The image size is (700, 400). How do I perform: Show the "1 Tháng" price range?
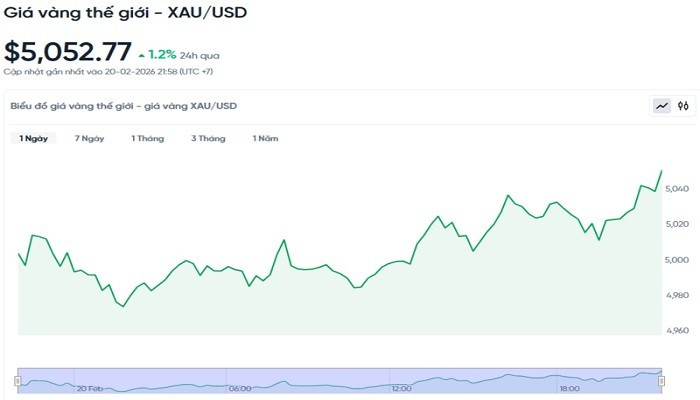[x=147, y=138]
